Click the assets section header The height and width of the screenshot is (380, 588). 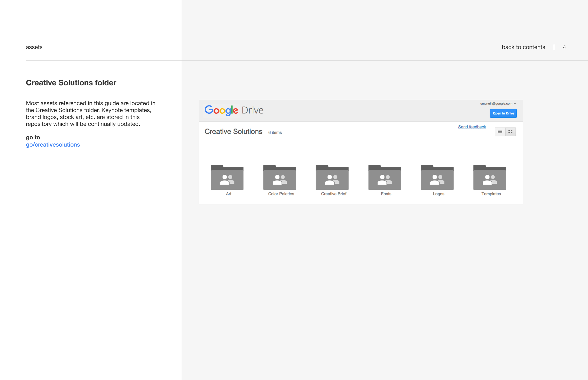[x=34, y=47]
